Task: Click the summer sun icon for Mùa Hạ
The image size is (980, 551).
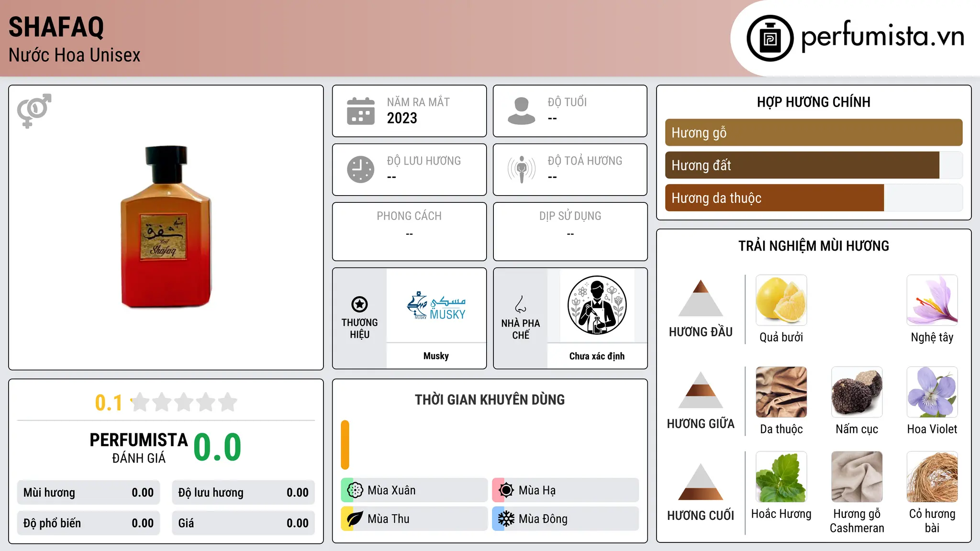Action: [x=506, y=490]
